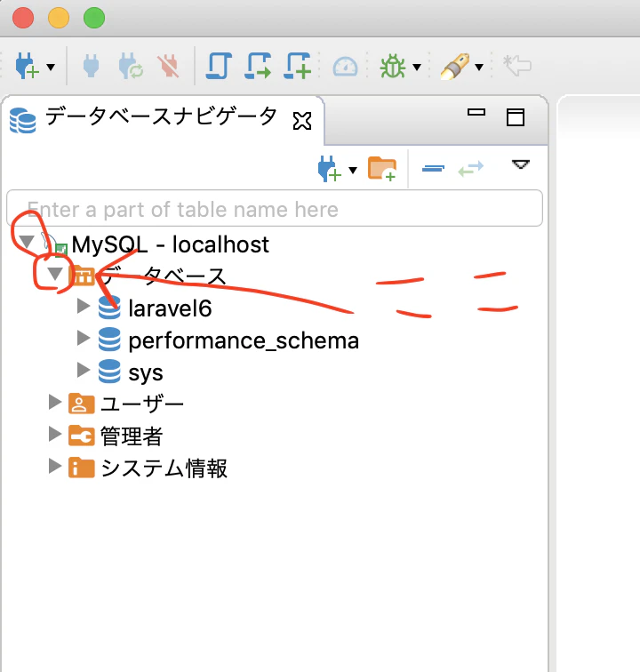Expand the performance_schema database node
640x672 pixels.
(x=84, y=338)
